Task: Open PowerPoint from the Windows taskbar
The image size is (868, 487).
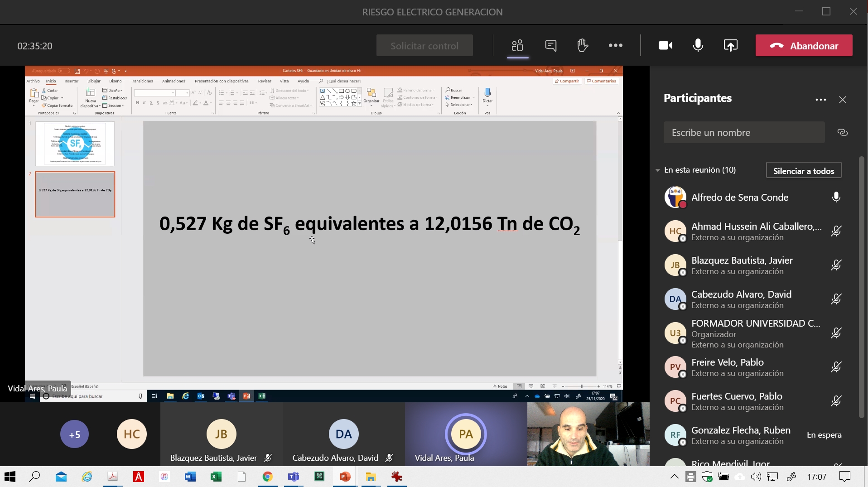Action: click(x=345, y=477)
